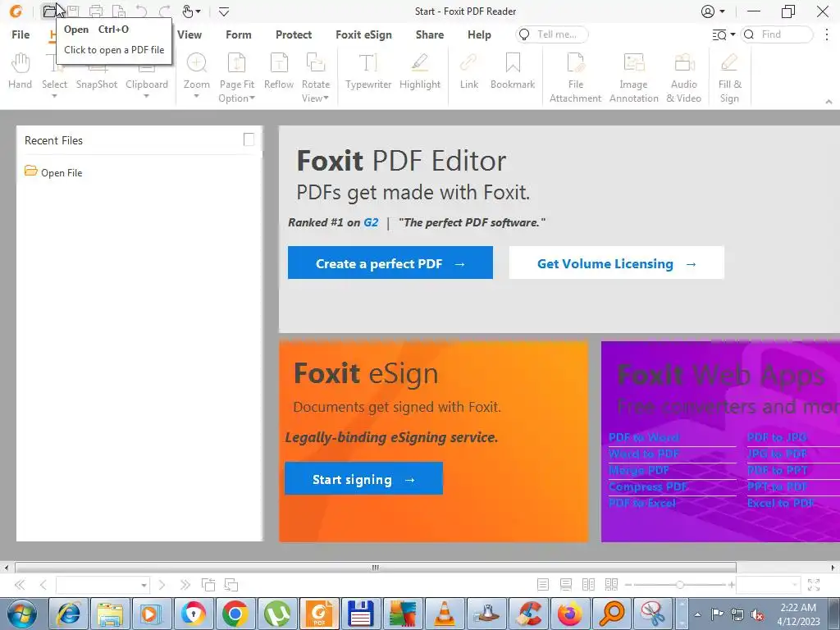The height and width of the screenshot is (630, 840).
Task: Click the Foxit logo icon in title bar
Action: tap(16, 11)
